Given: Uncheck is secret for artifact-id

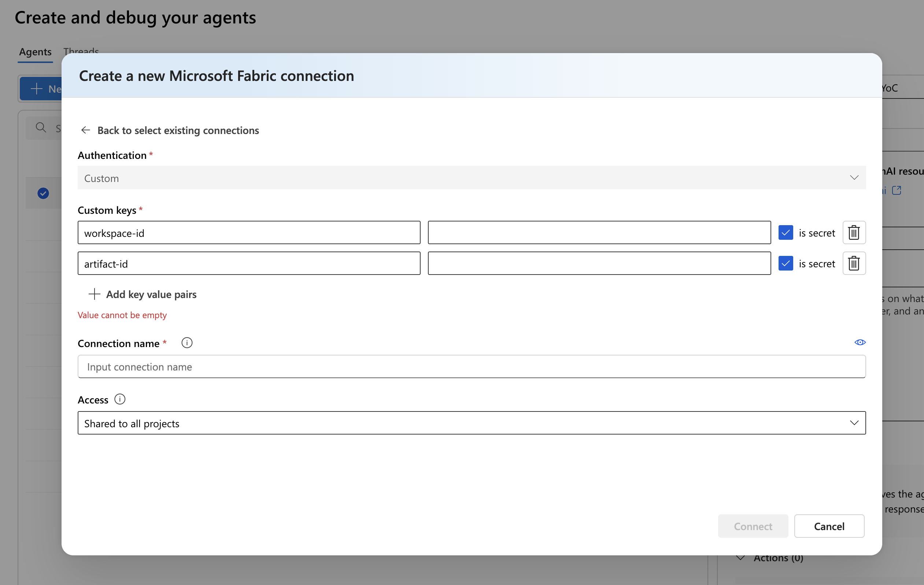Looking at the screenshot, I should click(786, 263).
